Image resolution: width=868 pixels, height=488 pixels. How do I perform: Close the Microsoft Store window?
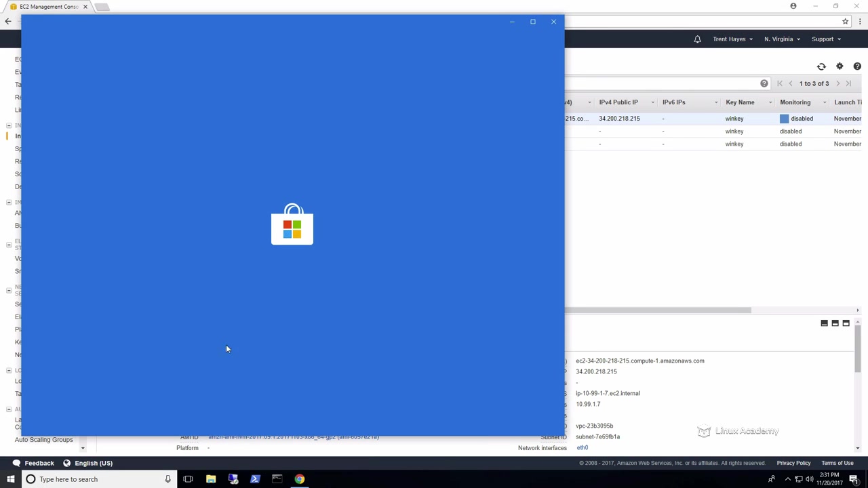click(x=553, y=22)
